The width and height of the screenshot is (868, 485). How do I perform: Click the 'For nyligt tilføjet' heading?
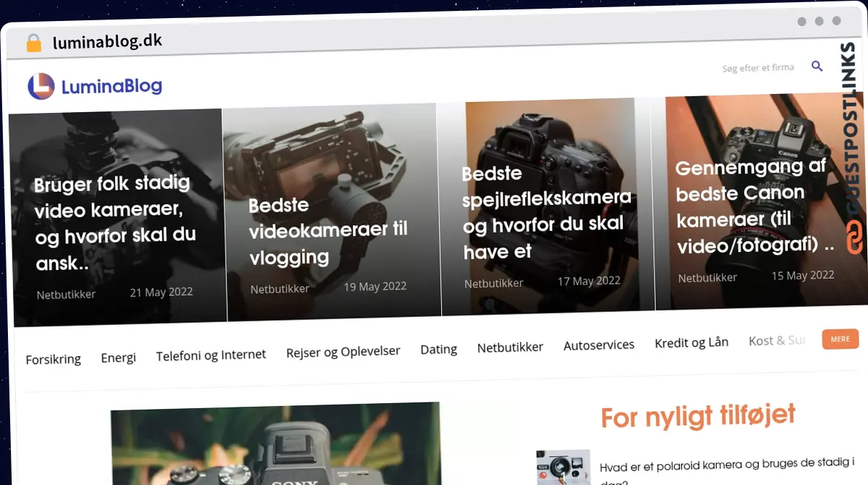698,416
